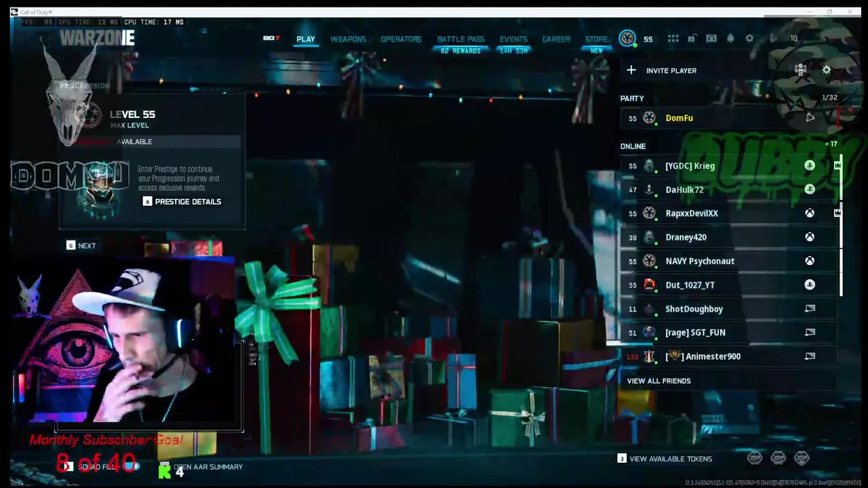Click the first 2XP token icon
The height and width of the screenshot is (488, 868).
point(755,459)
